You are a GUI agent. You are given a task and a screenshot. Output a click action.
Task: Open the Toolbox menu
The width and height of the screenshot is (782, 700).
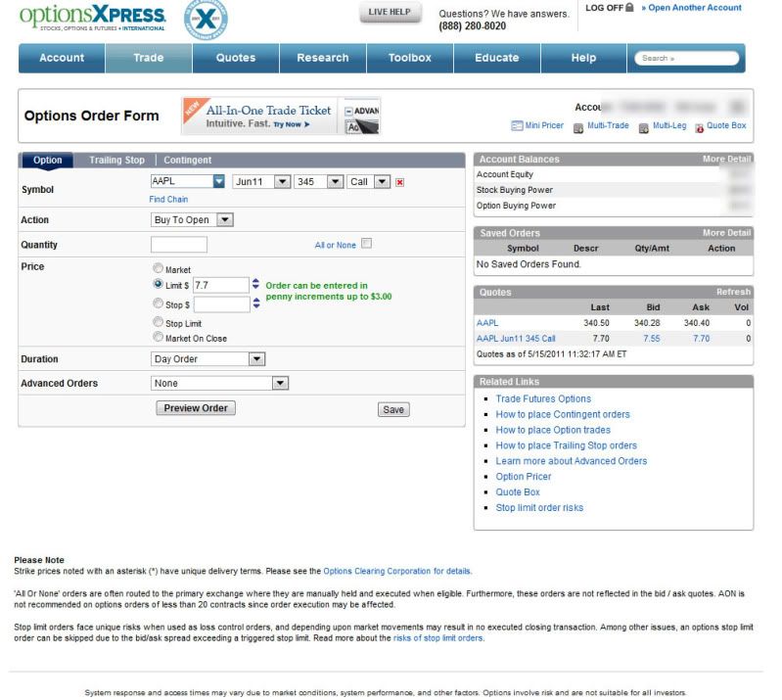tap(410, 58)
